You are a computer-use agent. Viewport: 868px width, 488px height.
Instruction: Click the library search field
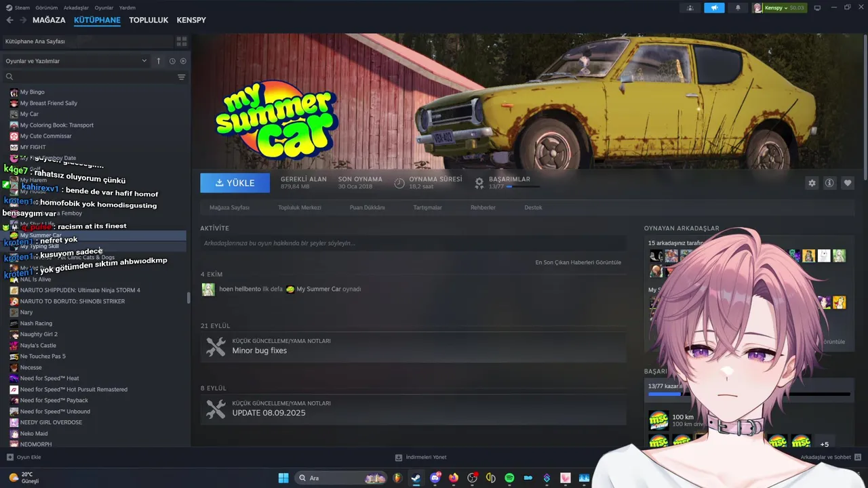(x=88, y=77)
